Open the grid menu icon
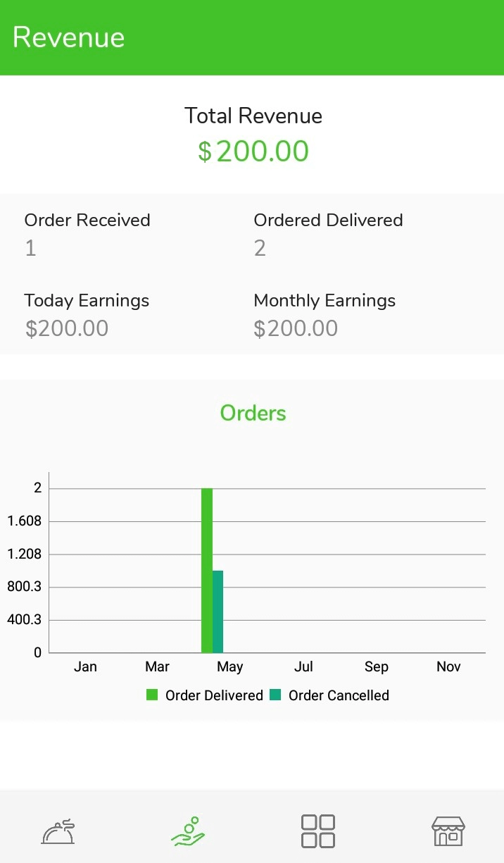 click(x=317, y=830)
